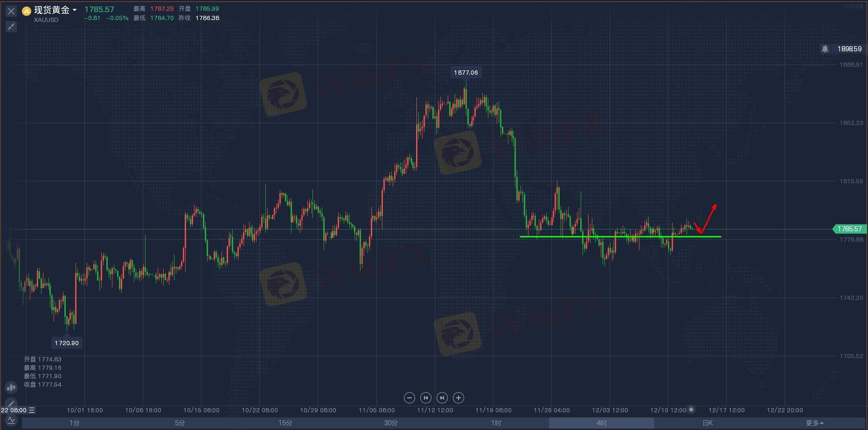This screenshot has height=430, width=868.
Task: Click the 1785.57 current price tag
Action: pos(849,229)
